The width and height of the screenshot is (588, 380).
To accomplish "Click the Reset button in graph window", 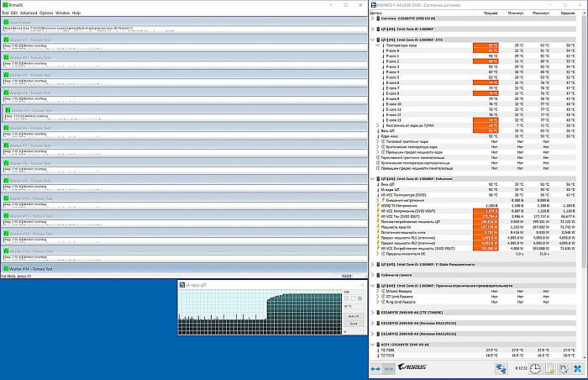I will (x=354, y=324).
